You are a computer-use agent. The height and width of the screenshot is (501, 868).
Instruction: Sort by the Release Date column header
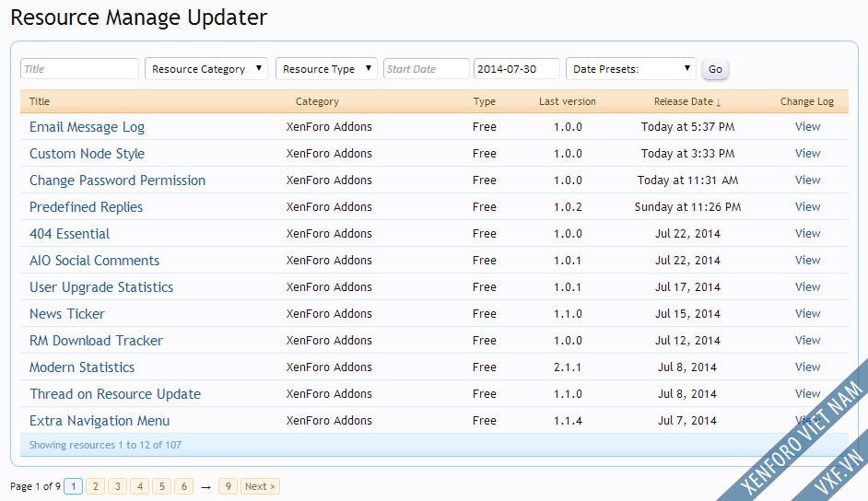click(x=687, y=101)
